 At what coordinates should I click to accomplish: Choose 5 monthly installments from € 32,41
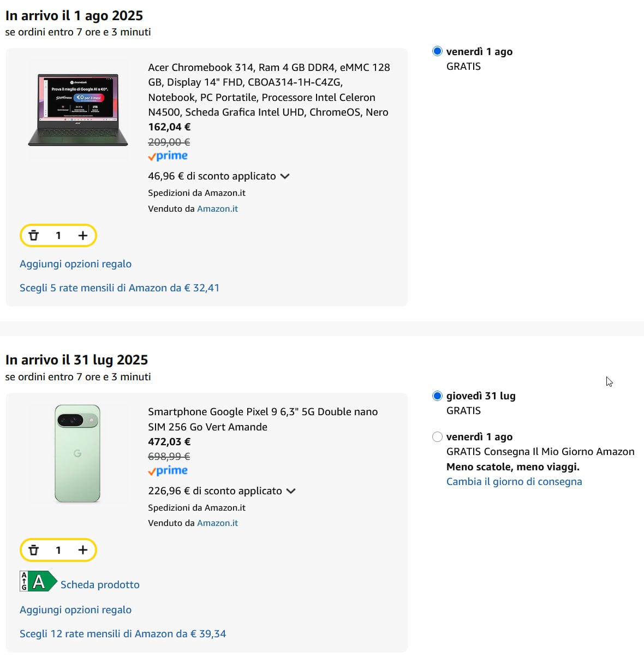click(120, 288)
